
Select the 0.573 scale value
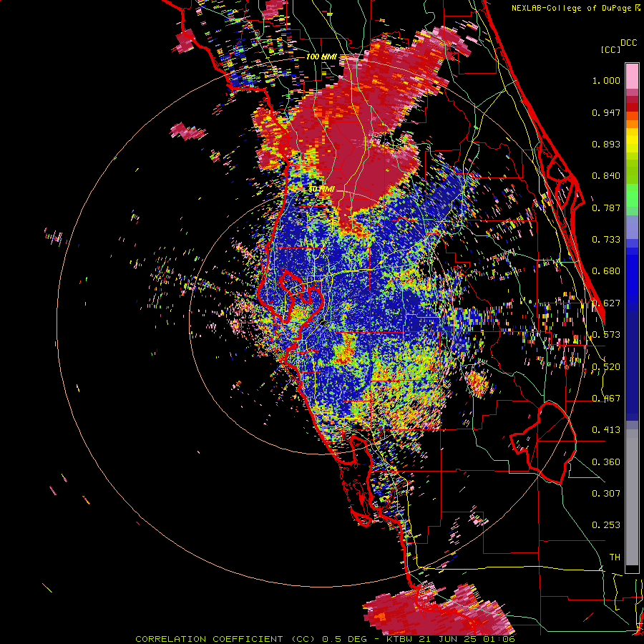[606, 335]
